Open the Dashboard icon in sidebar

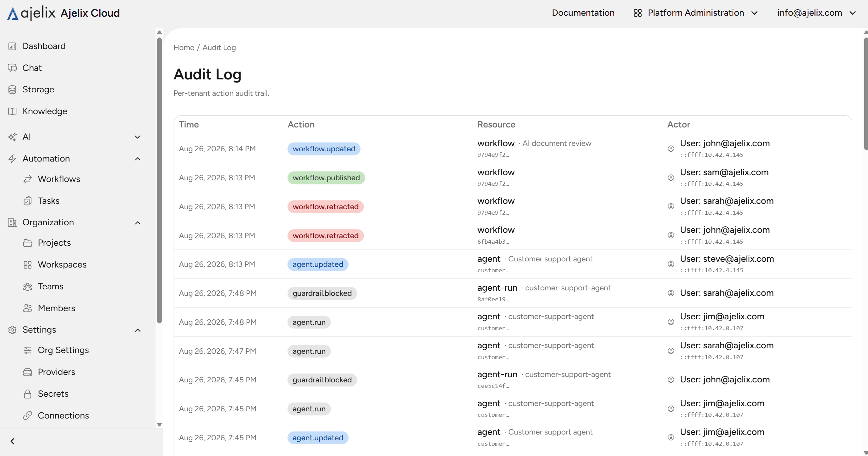coord(12,46)
